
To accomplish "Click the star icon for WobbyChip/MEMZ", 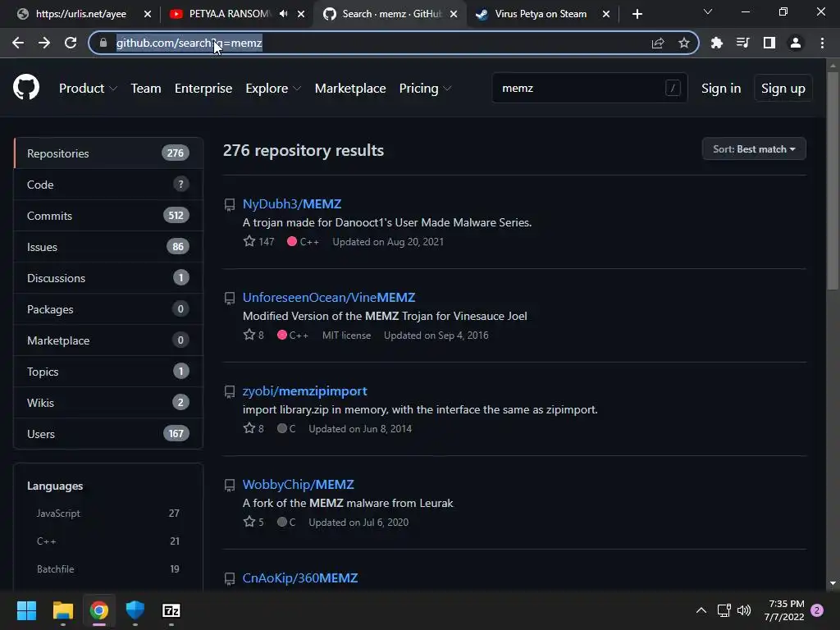I will point(249,522).
